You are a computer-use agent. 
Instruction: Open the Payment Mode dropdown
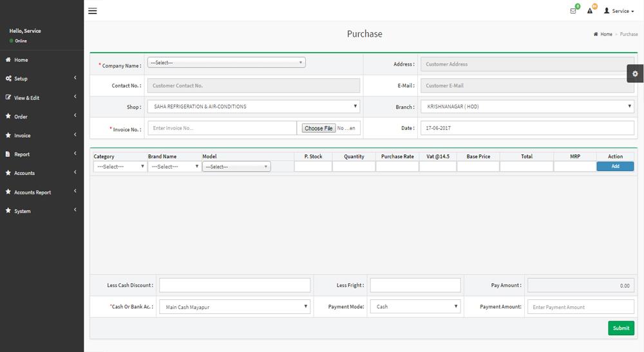point(415,306)
